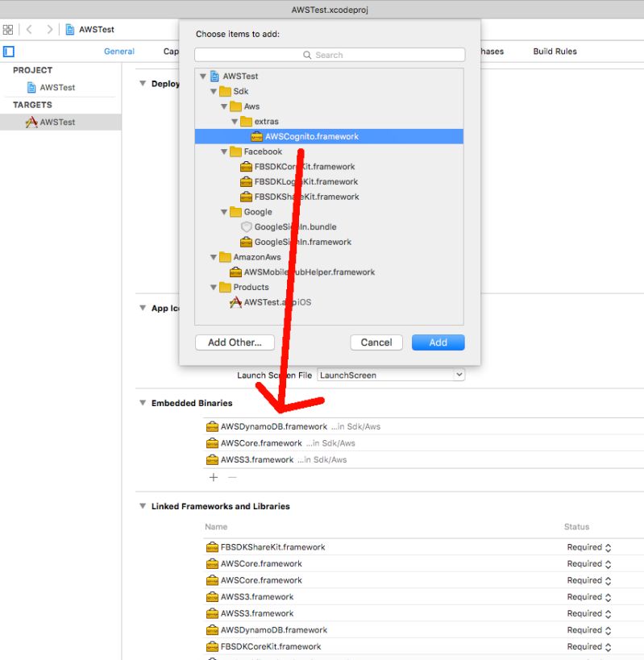Collapse the extras folder triangle
Viewport: 644px width, 660px height.
235,122
